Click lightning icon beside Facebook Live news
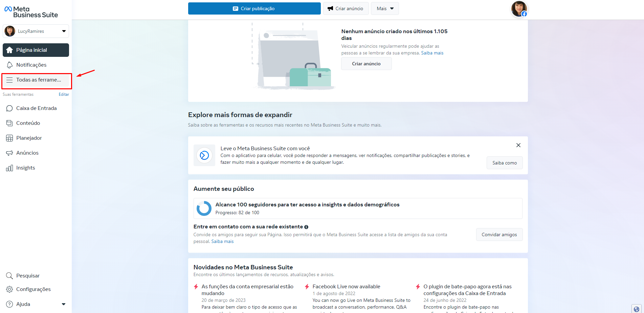 [x=307, y=287]
